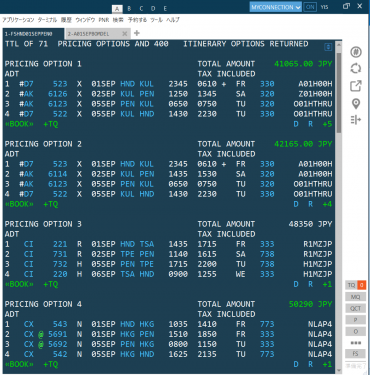Open the PNR menu
Screen dimensions: 370x375
pyautogui.click(x=104, y=20)
